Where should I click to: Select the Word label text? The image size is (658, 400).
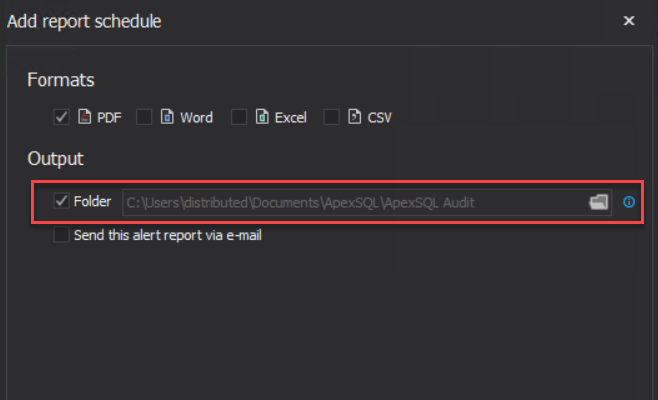point(196,118)
